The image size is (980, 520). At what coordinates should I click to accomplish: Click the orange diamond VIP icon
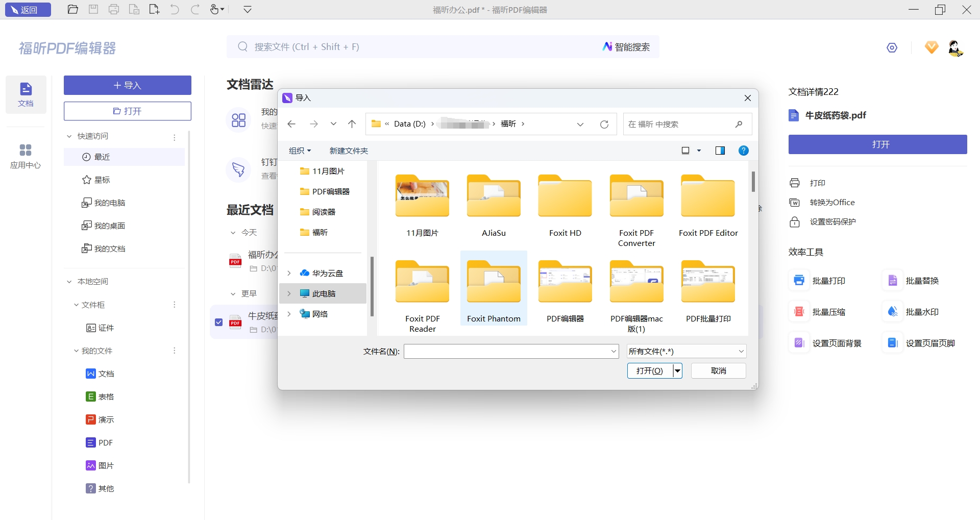pos(932,47)
